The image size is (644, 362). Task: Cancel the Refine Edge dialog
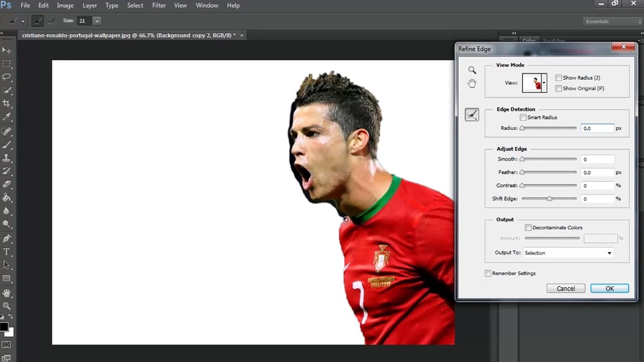[566, 289]
